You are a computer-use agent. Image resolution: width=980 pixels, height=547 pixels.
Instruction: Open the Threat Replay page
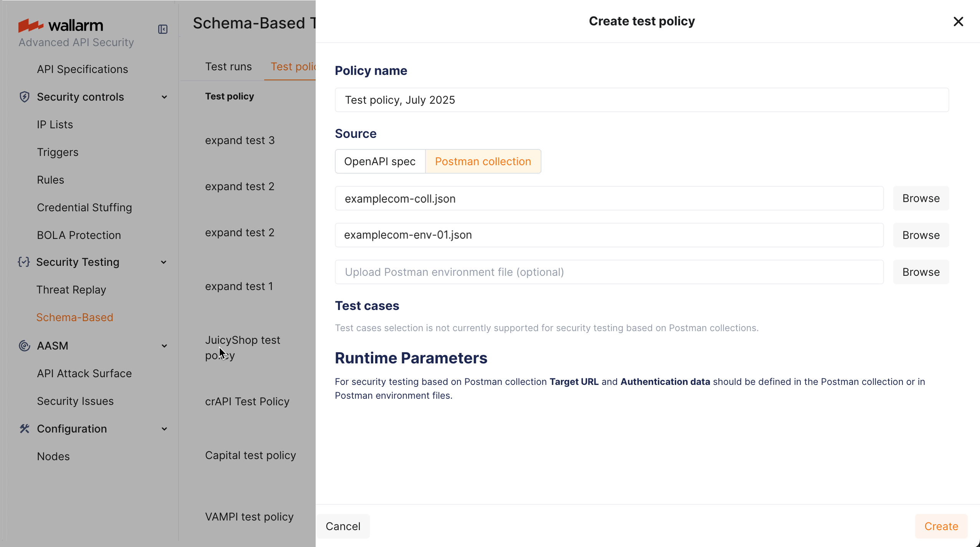pos(71,290)
